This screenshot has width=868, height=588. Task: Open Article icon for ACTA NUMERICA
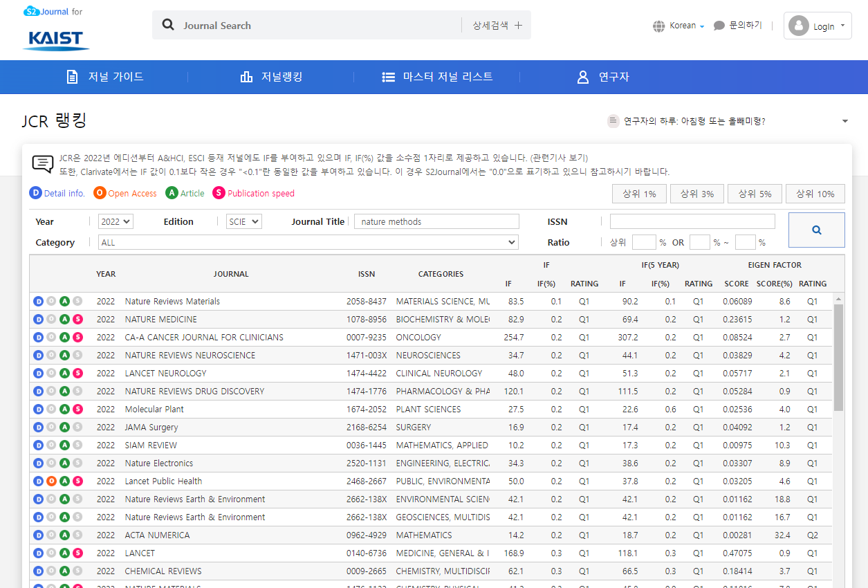pos(64,535)
